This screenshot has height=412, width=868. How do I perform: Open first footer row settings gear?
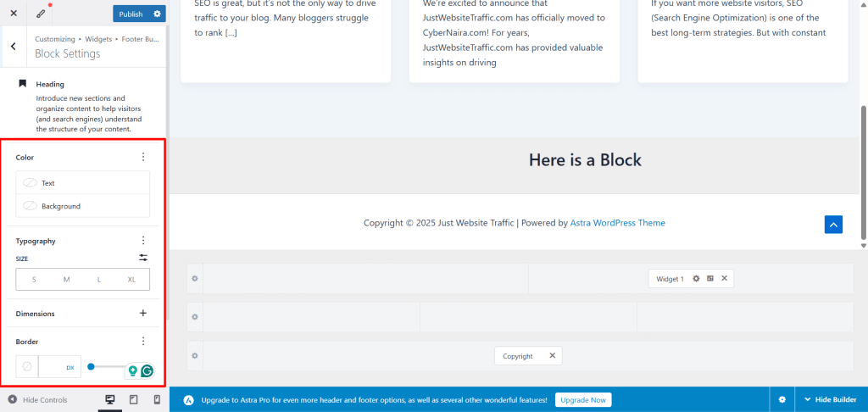pyautogui.click(x=194, y=279)
